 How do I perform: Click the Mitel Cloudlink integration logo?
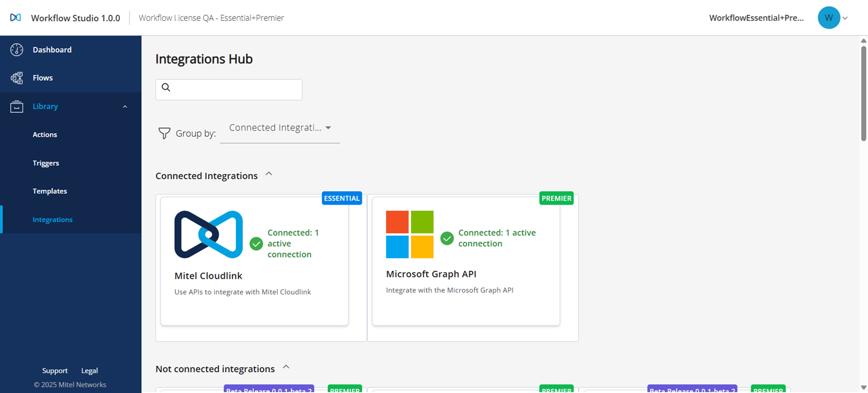pos(207,234)
